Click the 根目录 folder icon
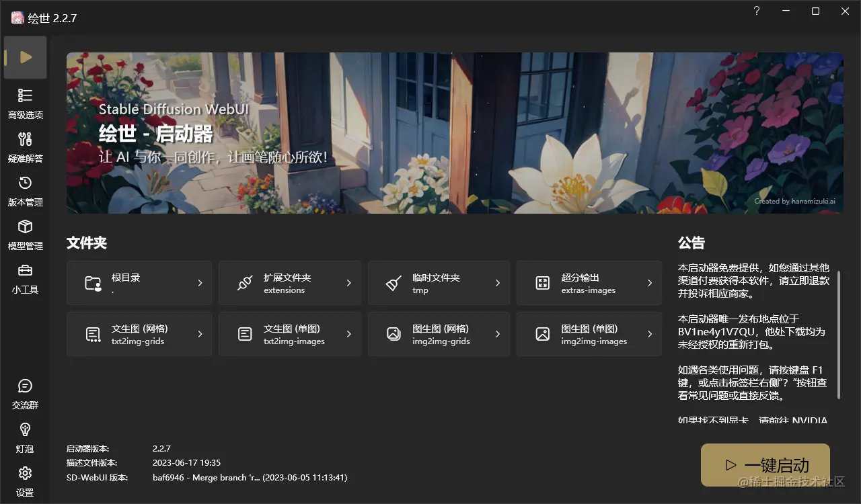 pyautogui.click(x=93, y=283)
